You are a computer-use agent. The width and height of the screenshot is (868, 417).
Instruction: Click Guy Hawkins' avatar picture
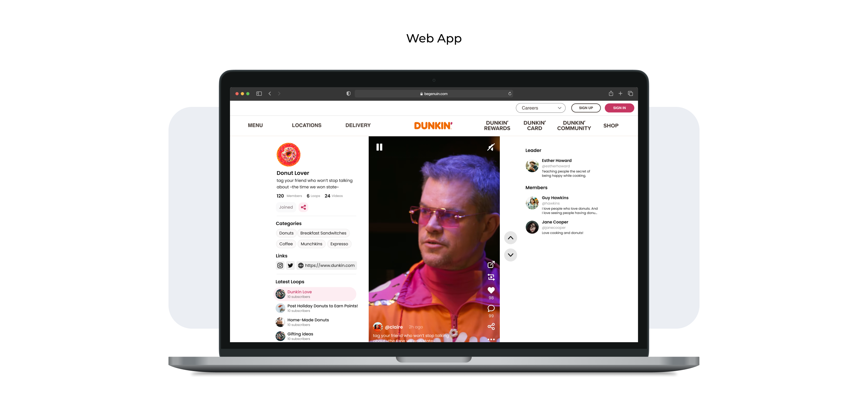pyautogui.click(x=532, y=203)
